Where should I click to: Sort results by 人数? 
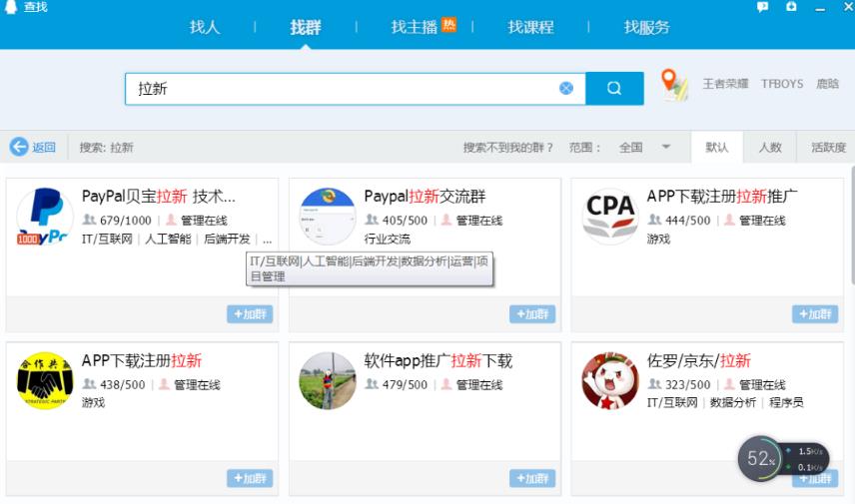point(770,147)
